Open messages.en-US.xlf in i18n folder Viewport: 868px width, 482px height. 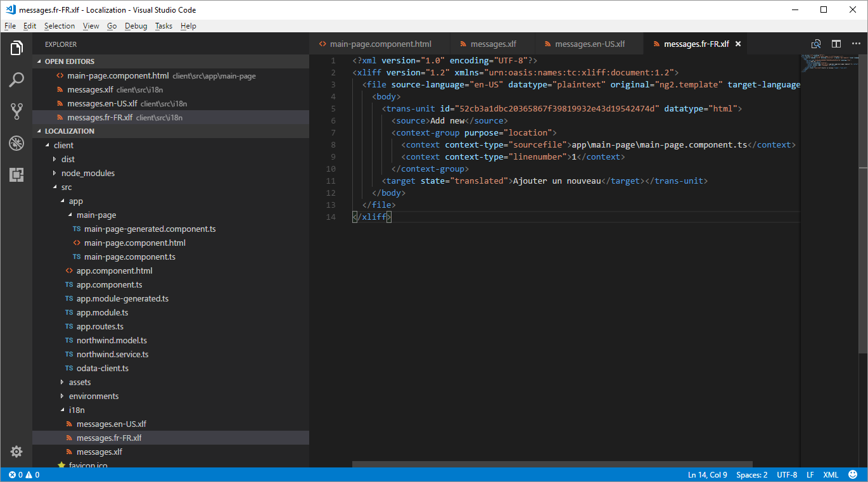[x=170, y=424]
